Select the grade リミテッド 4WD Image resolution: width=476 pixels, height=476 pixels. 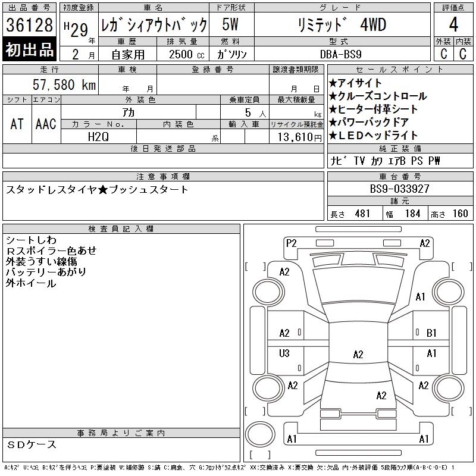click(x=342, y=25)
